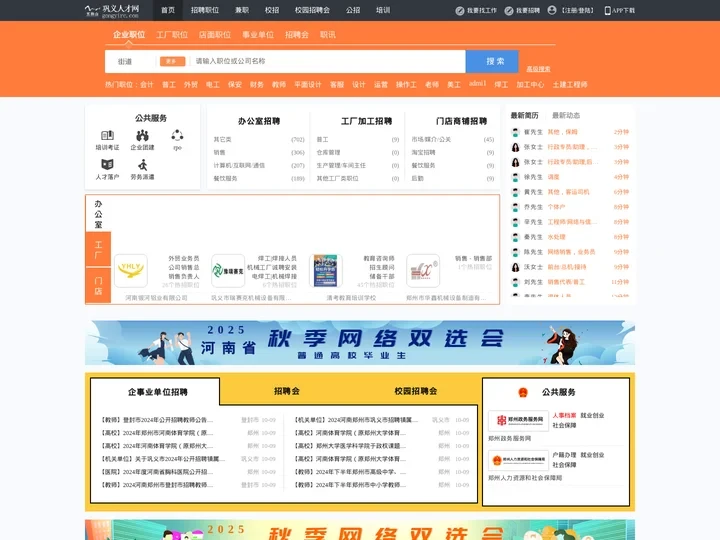Switch to yellow 校园招聘会 tab
This screenshot has width=720, height=540.
pyautogui.click(x=416, y=391)
